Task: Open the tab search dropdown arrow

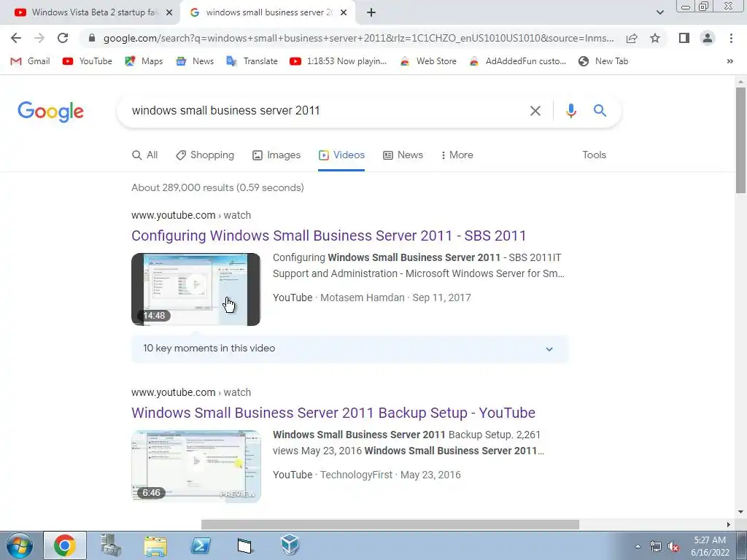Action: 659,12
